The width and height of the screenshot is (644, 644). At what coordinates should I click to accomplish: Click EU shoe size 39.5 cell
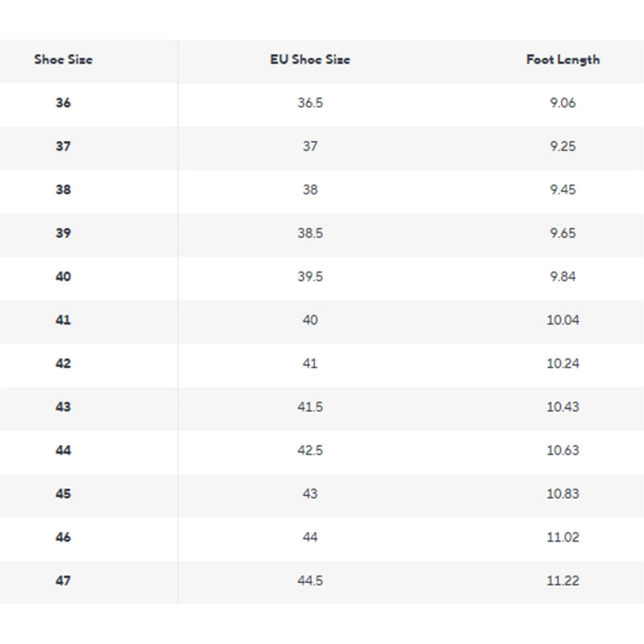[x=310, y=276]
